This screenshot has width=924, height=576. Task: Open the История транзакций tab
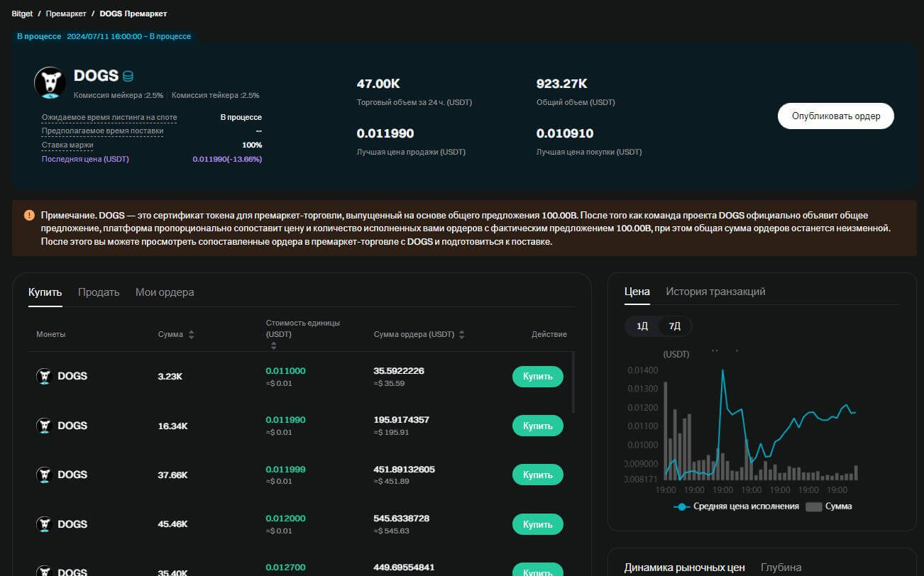(x=715, y=292)
